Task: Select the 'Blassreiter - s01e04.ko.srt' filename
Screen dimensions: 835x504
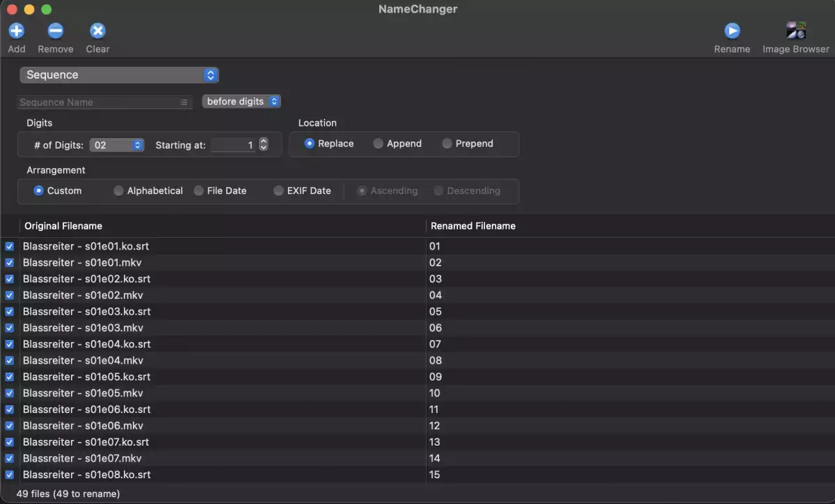Action: click(x=87, y=344)
